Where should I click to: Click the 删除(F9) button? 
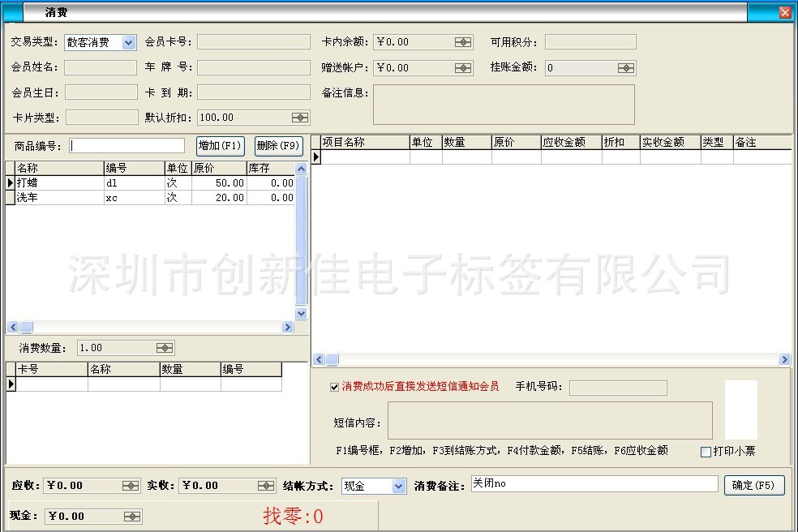pyautogui.click(x=278, y=146)
